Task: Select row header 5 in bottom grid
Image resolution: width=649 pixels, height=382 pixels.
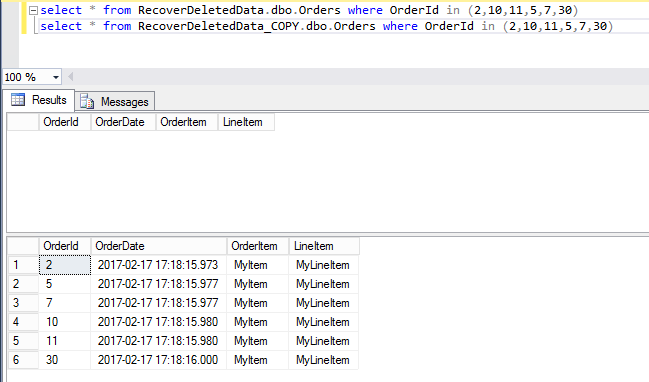Action: (23, 341)
